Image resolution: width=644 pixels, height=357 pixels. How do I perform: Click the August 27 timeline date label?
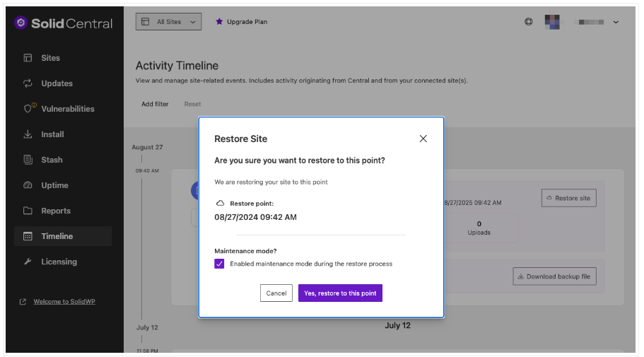[x=147, y=147]
